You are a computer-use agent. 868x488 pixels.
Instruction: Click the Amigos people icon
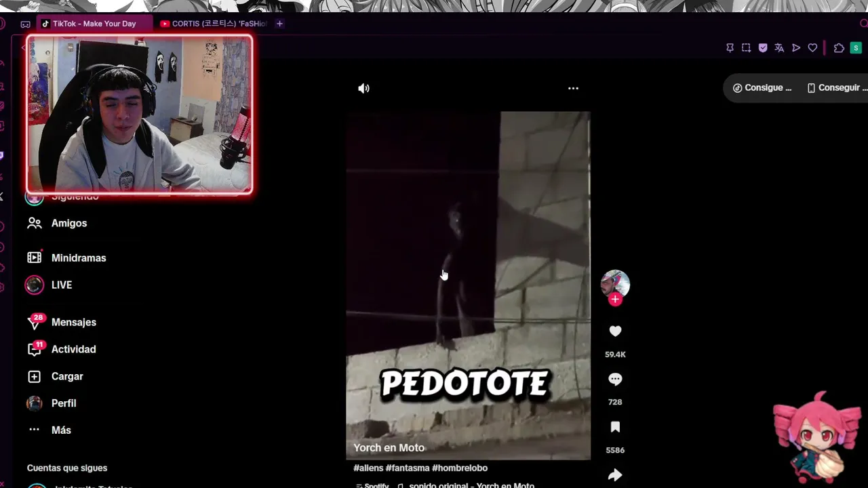(x=35, y=223)
